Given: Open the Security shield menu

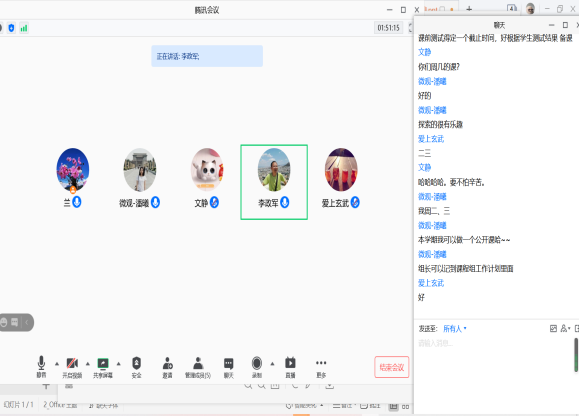Looking at the screenshot, I should pyautogui.click(x=136, y=367).
